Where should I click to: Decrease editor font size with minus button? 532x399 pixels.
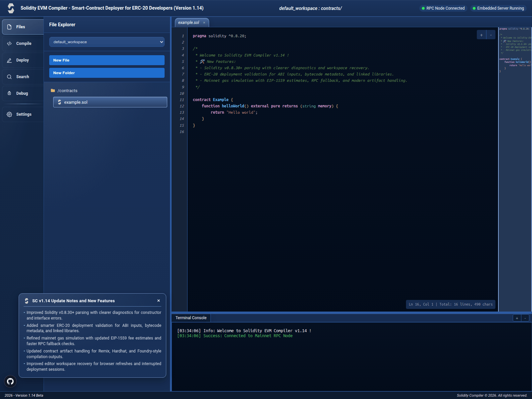click(x=491, y=35)
